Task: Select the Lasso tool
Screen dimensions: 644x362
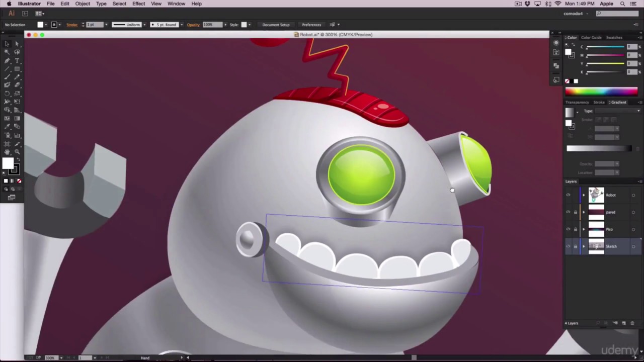Action: coord(17,52)
